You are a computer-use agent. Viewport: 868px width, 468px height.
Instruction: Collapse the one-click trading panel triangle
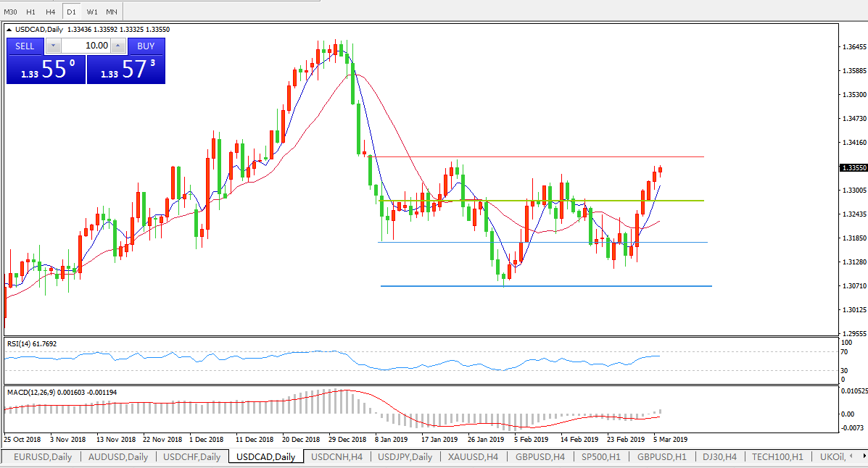click(x=9, y=30)
